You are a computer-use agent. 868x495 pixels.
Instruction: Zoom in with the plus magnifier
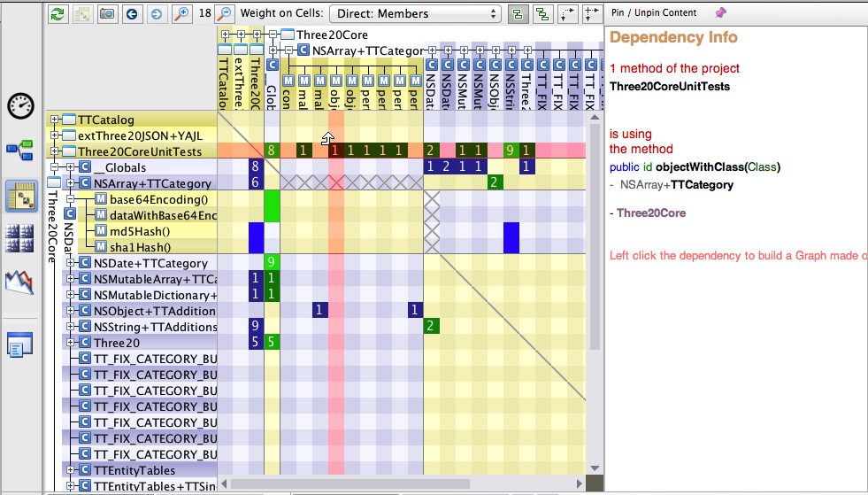[181, 14]
